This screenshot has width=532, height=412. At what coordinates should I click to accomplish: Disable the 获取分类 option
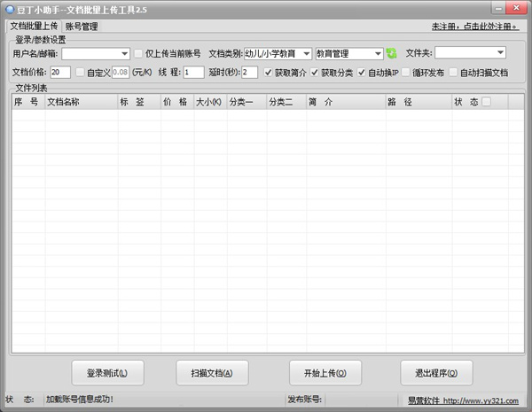point(315,73)
